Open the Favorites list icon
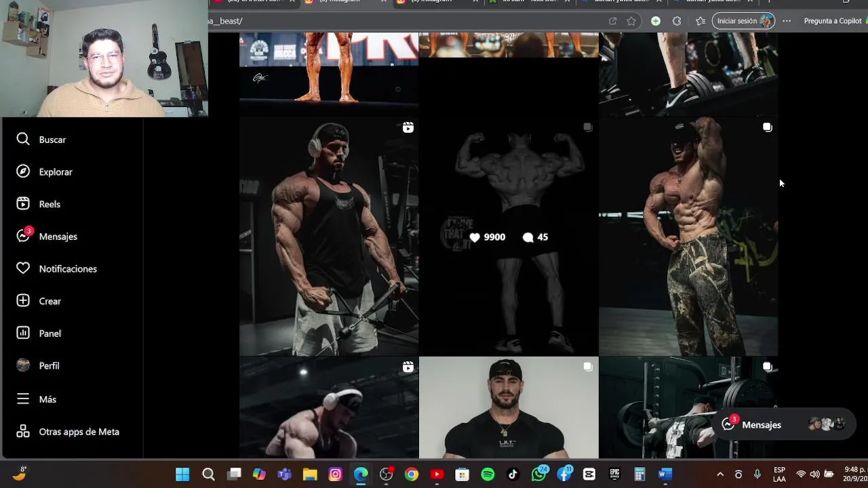 point(701,21)
